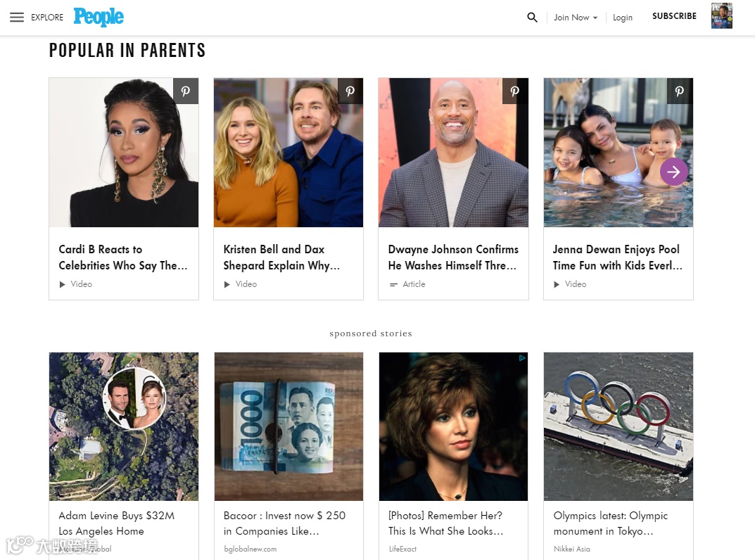Open Cardi B Reacts to Celebrities headline
The width and height of the screenshot is (755, 560).
tap(122, 257)
